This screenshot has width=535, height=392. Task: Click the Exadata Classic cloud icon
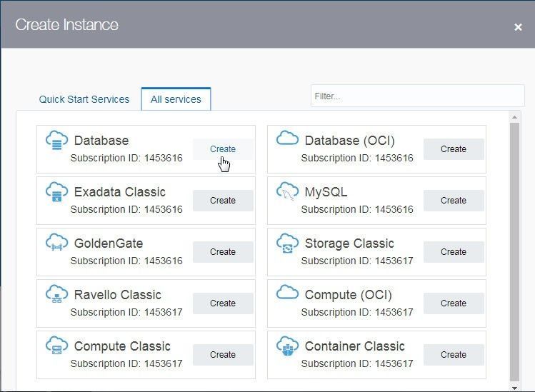tap(56, 191)
